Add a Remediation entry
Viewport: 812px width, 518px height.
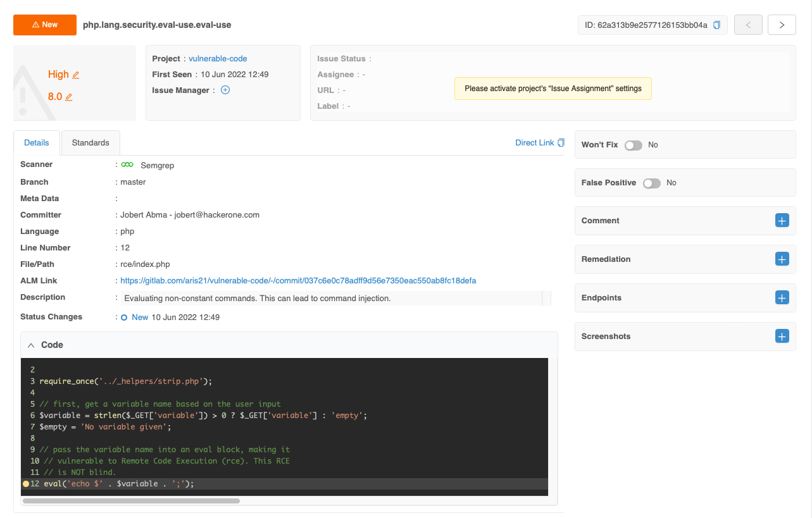click(x=782, y=259)
